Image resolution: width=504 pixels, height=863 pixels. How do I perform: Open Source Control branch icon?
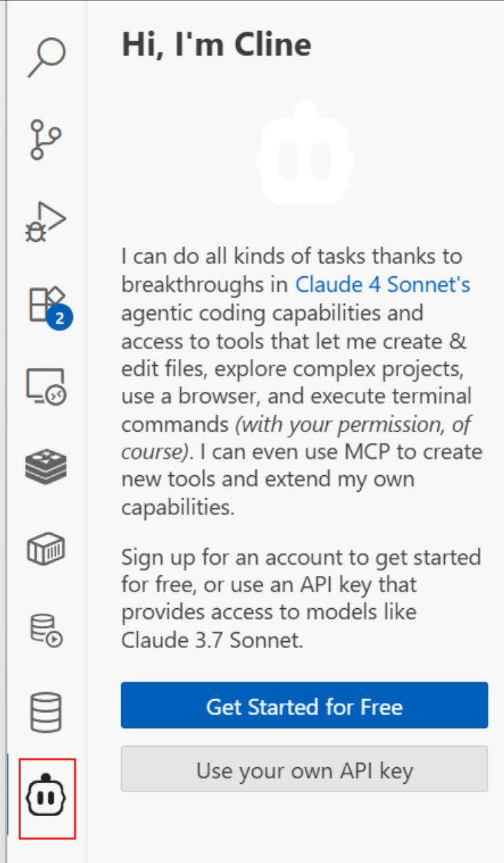click(x=46, y=140)
